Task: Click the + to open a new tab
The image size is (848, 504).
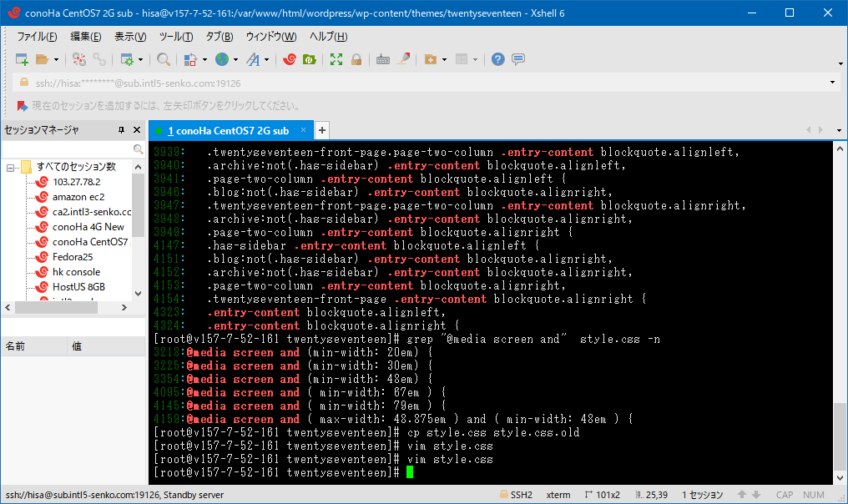Action: pos(322,130)
